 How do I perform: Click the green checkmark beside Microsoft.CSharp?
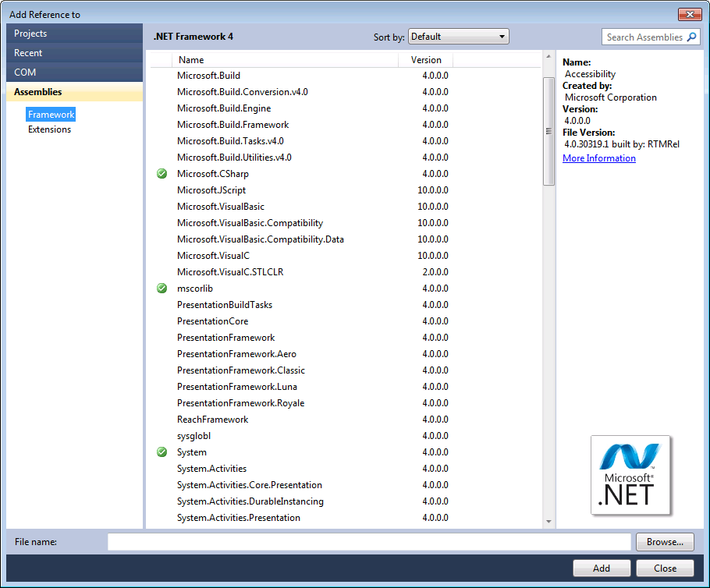[x=162, y=174]
